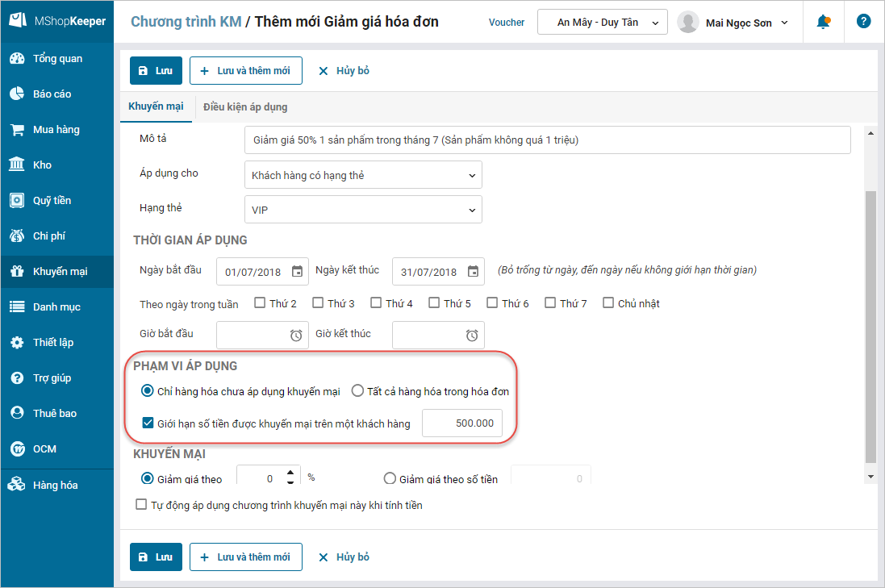Open the Hạng thẻ dropdown
This screenshot has height=588, width=885.
(363, 210)
